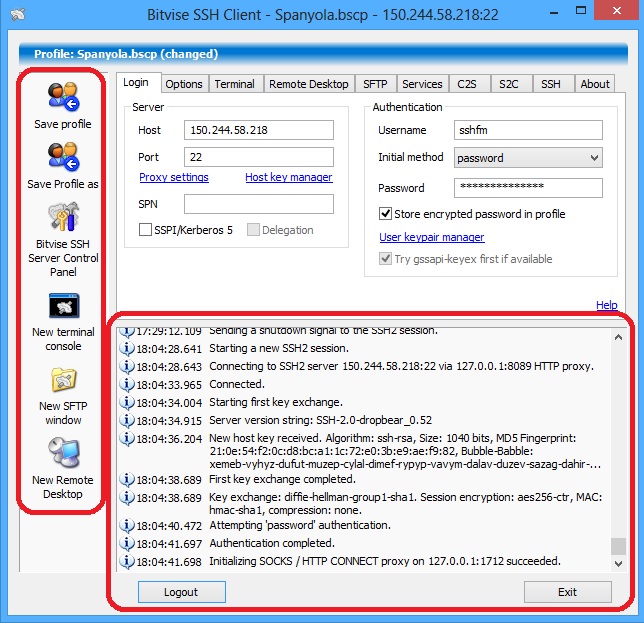The image size is (644, 623).
Task: Click into the Username field
Action: click(528, 130)
